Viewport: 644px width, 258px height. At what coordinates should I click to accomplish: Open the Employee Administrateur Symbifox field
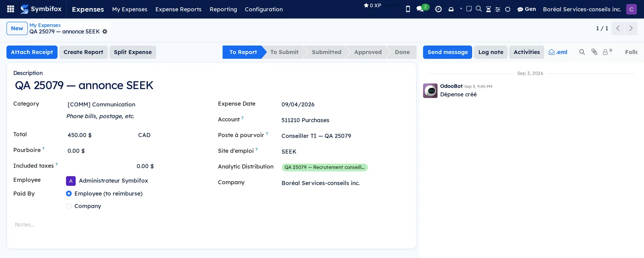[x=135, y=181]
